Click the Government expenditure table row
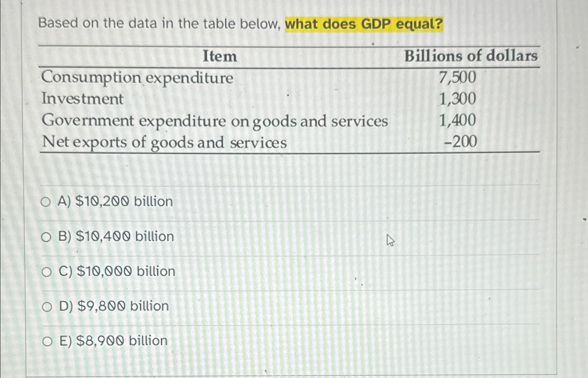The height and width of the screenshot is (378, 588). [216, 121]
